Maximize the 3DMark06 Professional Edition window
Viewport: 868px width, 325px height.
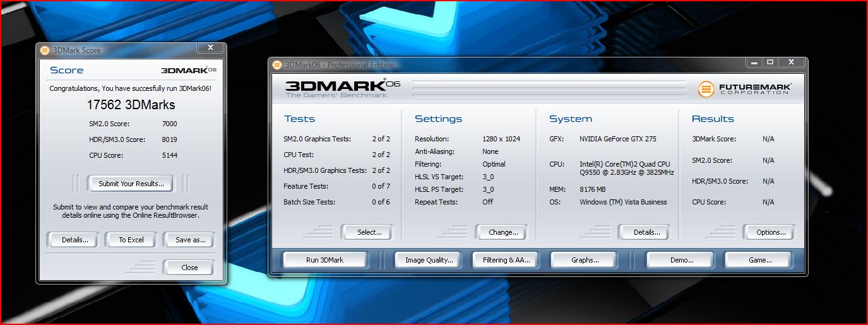[770, 62]
